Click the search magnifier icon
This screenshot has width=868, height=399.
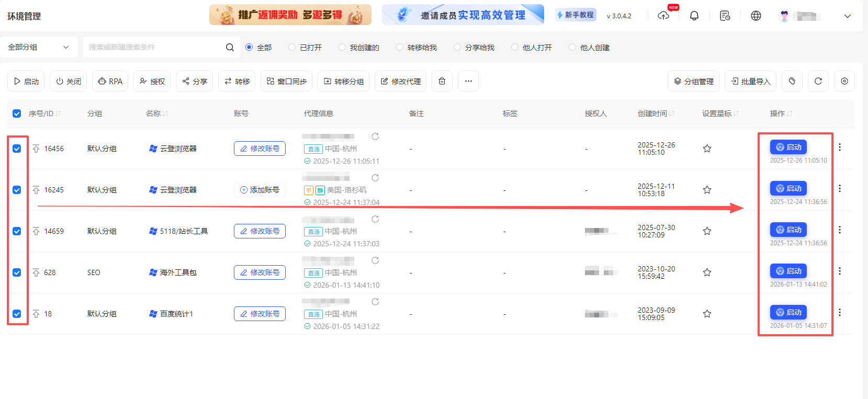coord(230,47)
